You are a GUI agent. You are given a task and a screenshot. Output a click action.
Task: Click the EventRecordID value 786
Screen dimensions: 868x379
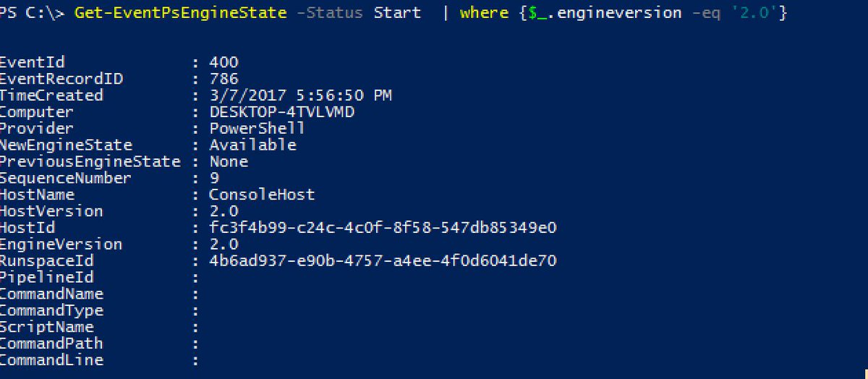click(x=224, y=80)
